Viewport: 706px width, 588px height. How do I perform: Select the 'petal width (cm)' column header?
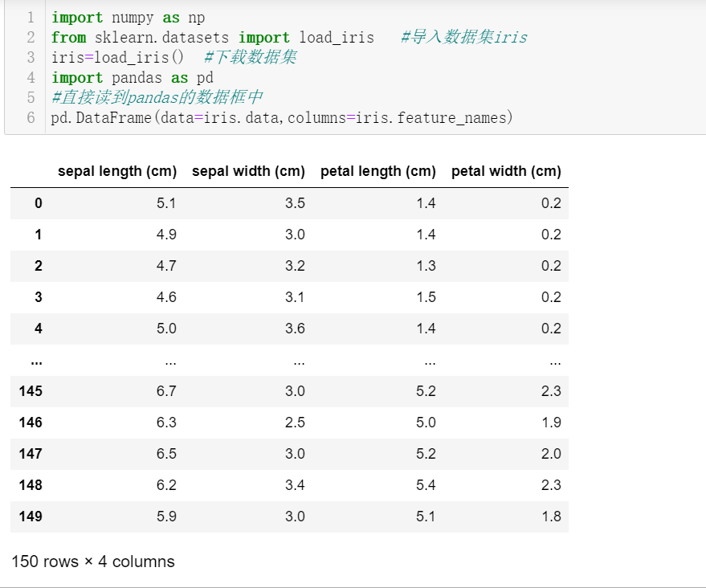[x=506, y=171]
